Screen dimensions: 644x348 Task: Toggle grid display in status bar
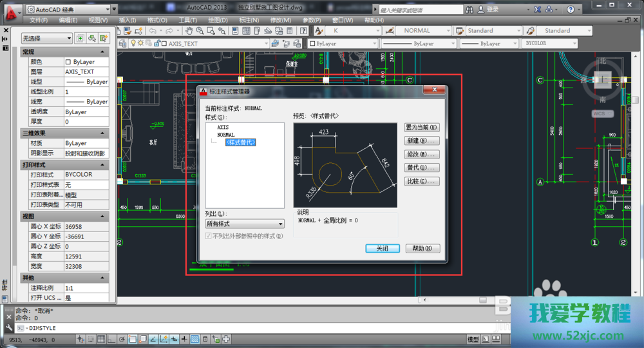tap(101, 339)
